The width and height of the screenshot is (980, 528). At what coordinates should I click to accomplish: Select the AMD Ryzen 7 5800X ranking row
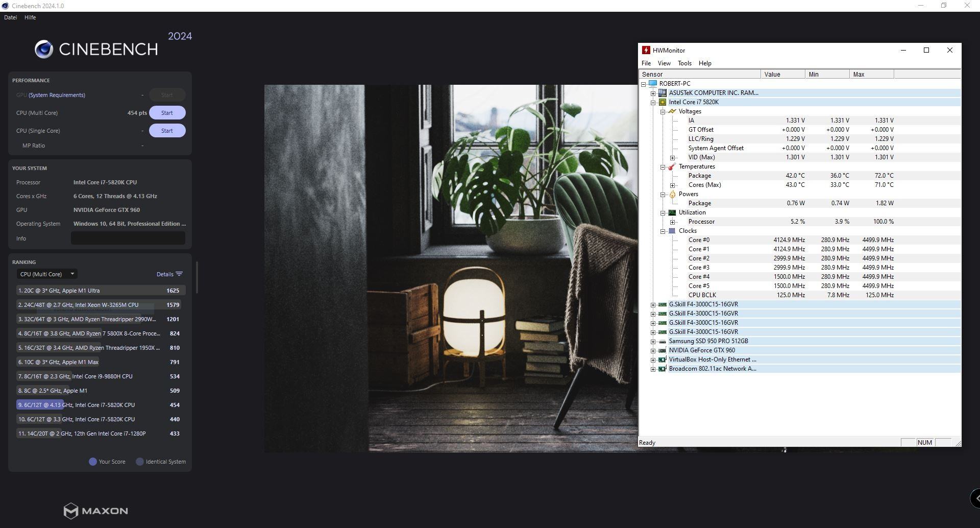[101, 333]
